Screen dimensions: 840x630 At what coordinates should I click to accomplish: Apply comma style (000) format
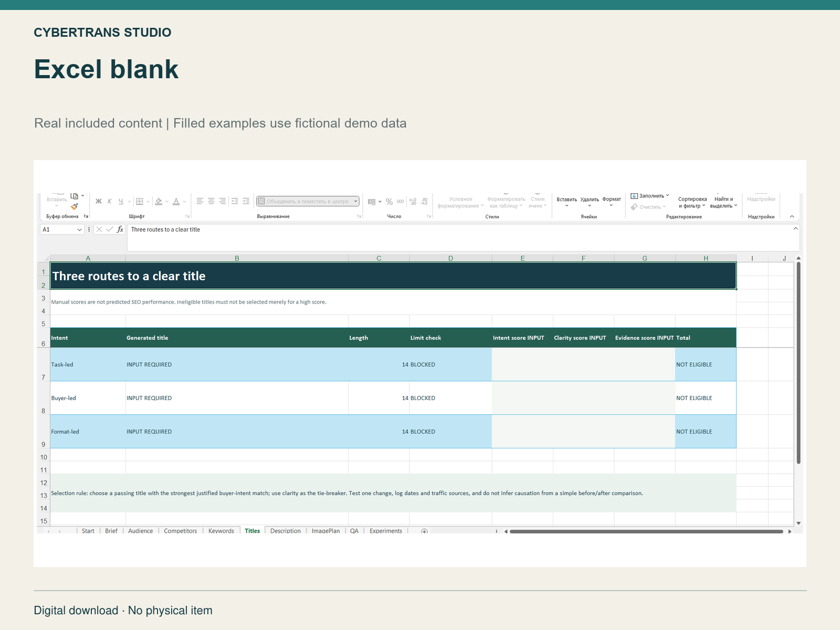(401, 202)
